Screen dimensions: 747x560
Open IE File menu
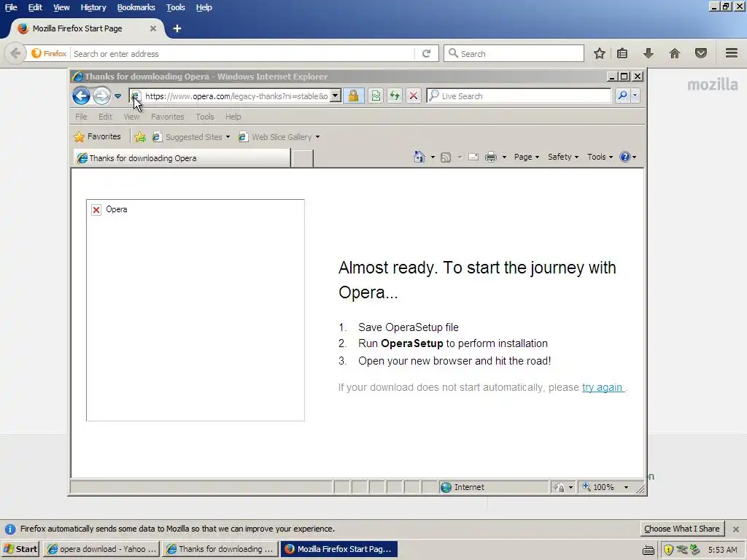(81, 117)
